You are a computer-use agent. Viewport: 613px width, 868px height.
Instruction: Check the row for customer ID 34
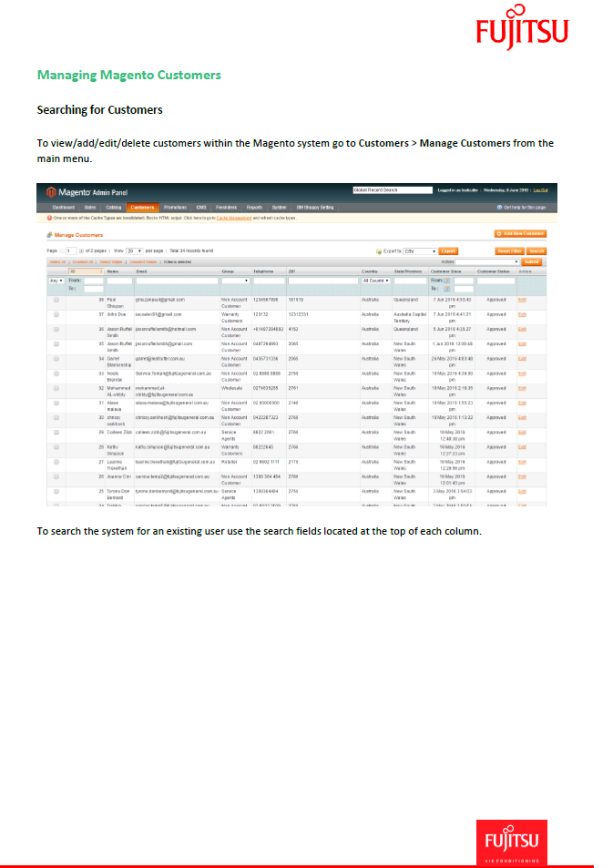(x=56, y=359)
